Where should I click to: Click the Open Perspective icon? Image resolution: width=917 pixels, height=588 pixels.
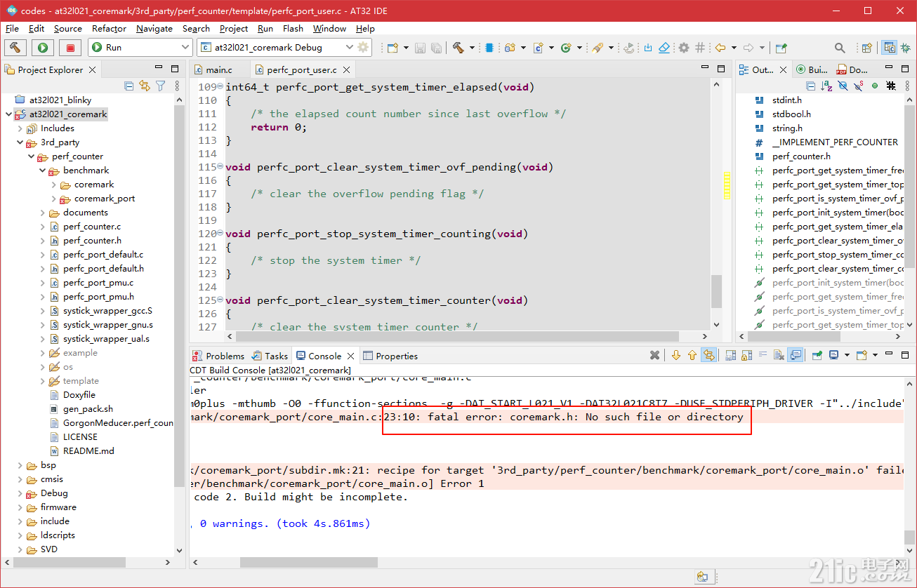[x=866, y=48]
